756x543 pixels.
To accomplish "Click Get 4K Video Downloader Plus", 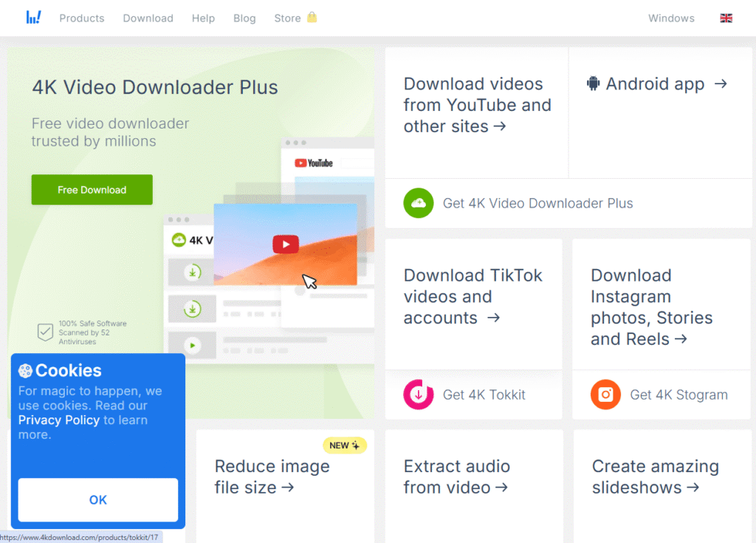I will pyautogui.click(x=538, y=203).
